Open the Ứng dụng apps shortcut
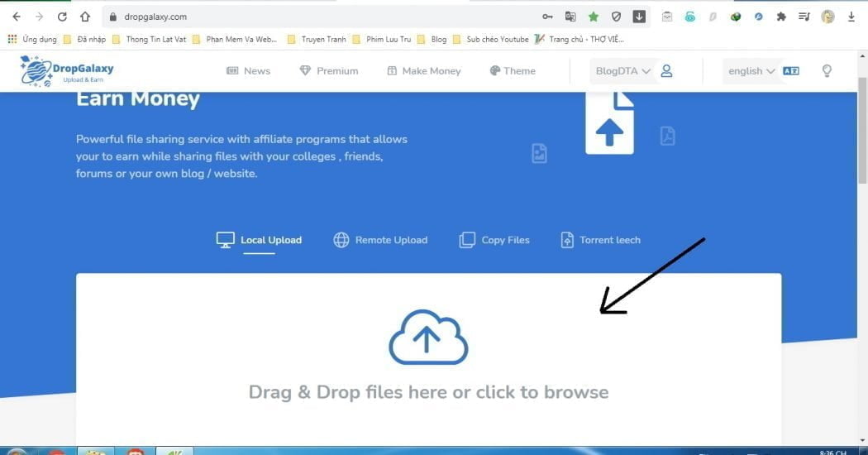Screen dimensions: 868x455 32,40
